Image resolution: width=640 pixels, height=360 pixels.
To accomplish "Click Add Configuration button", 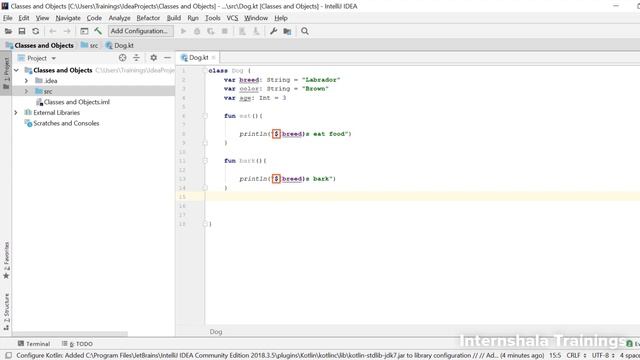I will (x=140, y=31).
